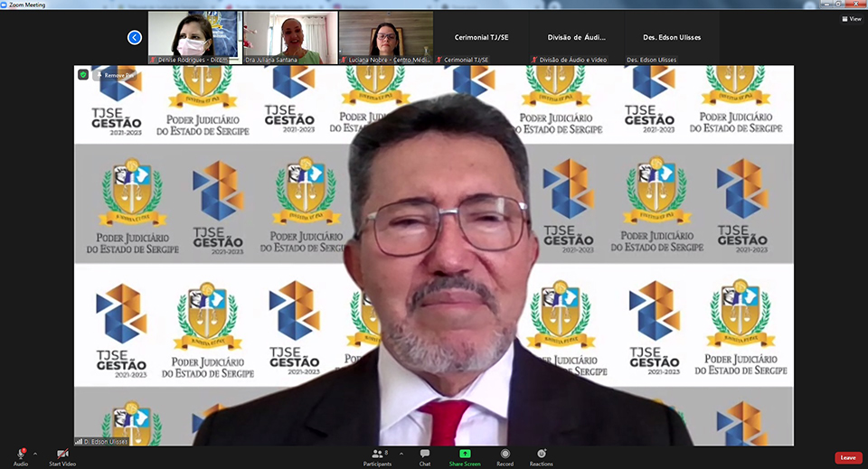
Task: Start recording with the Record icon
Action: coord(505,456)
